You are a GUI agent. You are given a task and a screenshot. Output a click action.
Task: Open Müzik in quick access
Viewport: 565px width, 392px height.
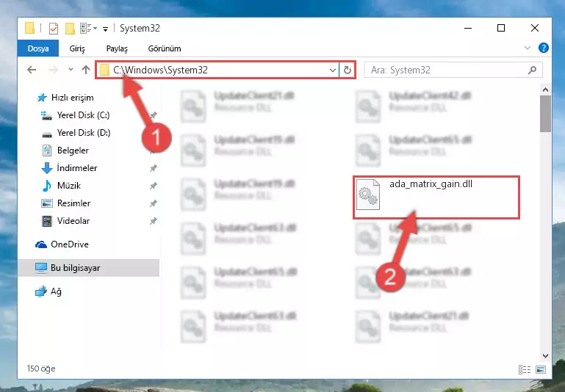tap(69, 186)
